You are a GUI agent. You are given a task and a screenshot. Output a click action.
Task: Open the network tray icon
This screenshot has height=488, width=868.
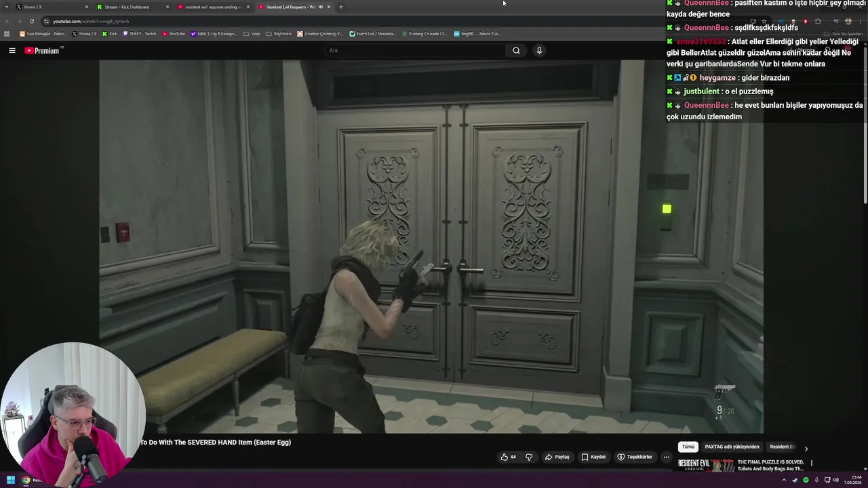point(827,480)
